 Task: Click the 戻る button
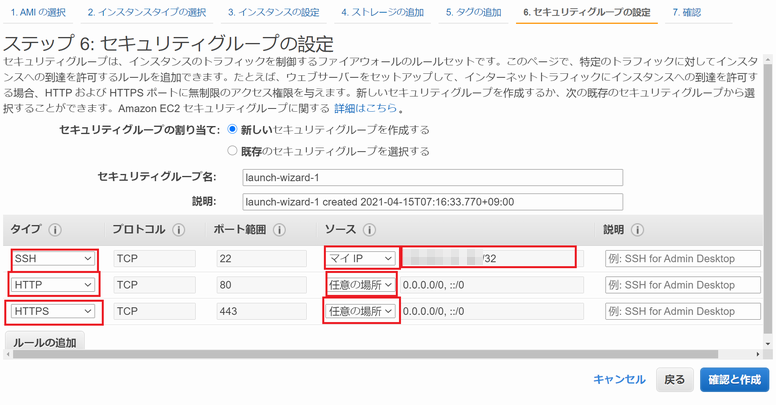coord(675,380)
